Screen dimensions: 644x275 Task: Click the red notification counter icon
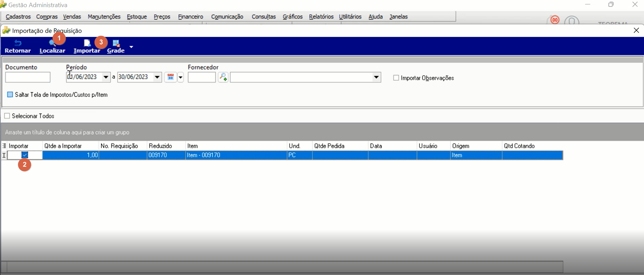pyautogui.click(x=555, y=20)
